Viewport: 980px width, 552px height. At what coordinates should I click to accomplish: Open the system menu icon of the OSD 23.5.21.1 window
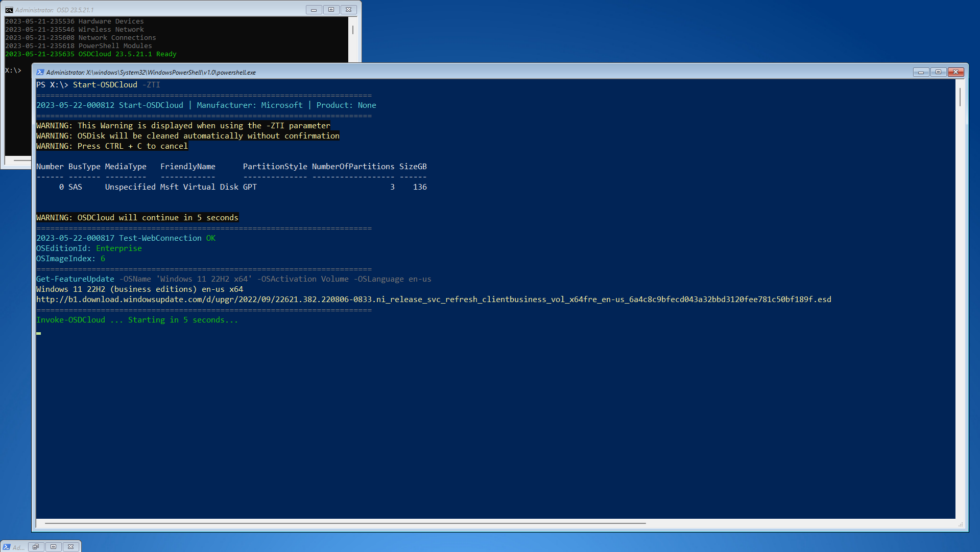(9, 10)
